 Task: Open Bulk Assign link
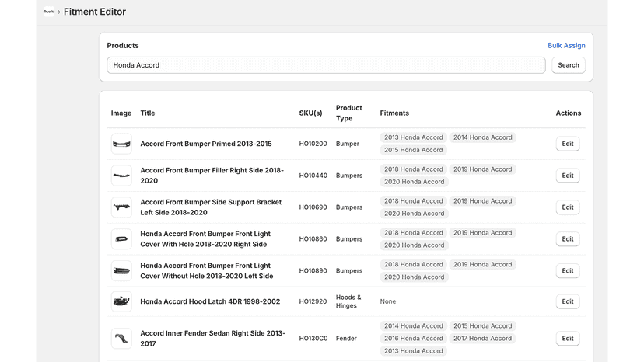(x=566, y=46)
